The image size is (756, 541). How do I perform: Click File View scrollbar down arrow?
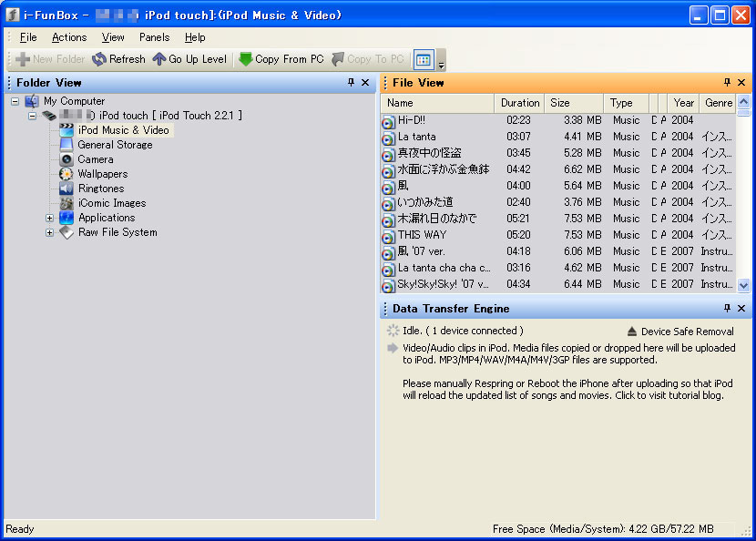pyautogui.click(x=743, y=285)
